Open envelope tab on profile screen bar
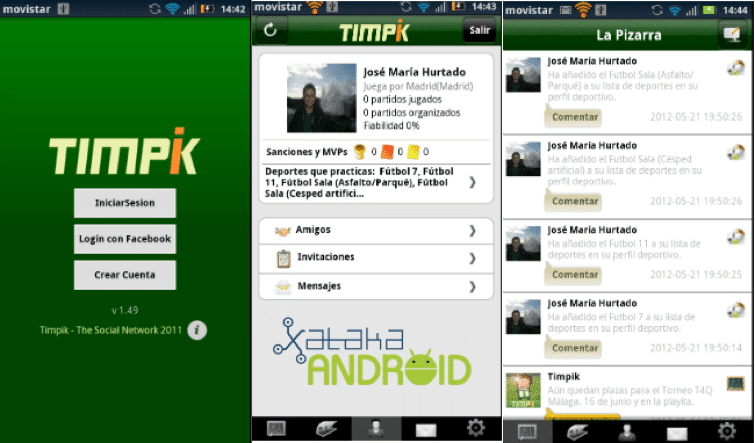755x443 pixels. [x=426, y=429]
